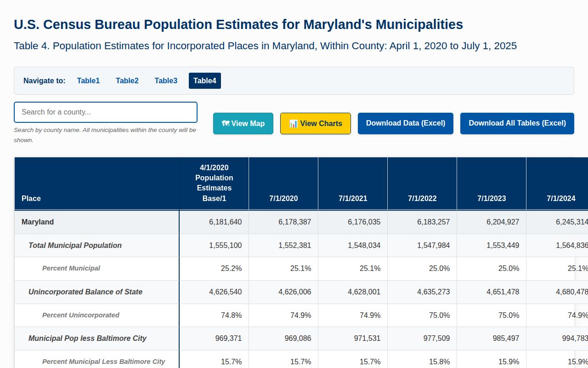This screenshot has height=368, width=588.
Task: Click unincorporated balance cell 4,635,273
Action: pyautogui.click(x=422, y=292)
